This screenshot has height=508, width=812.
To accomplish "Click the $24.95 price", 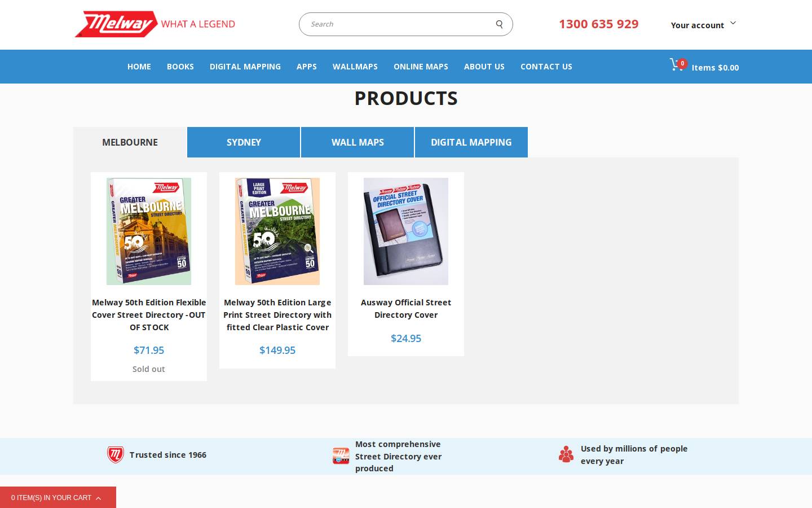I will pos(406,338).
